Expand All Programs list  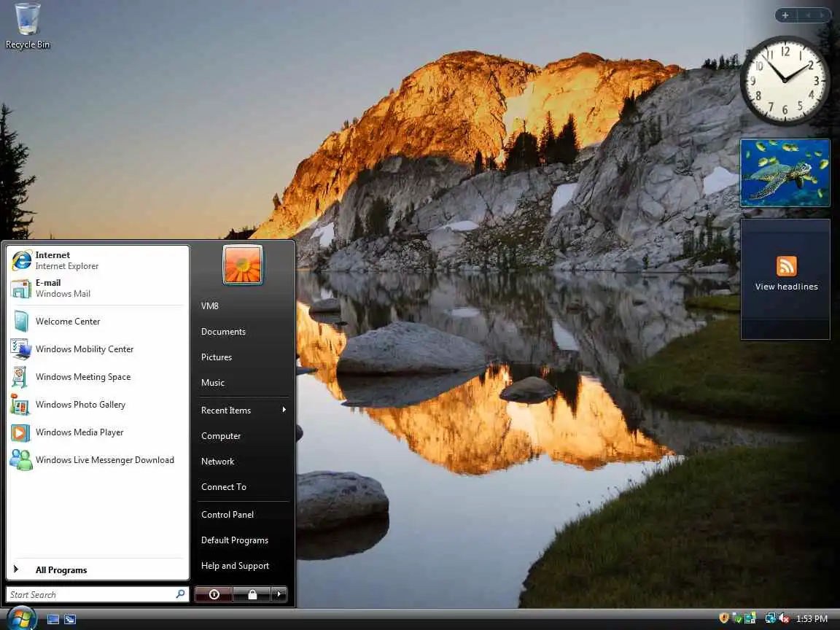pos(98,570)
